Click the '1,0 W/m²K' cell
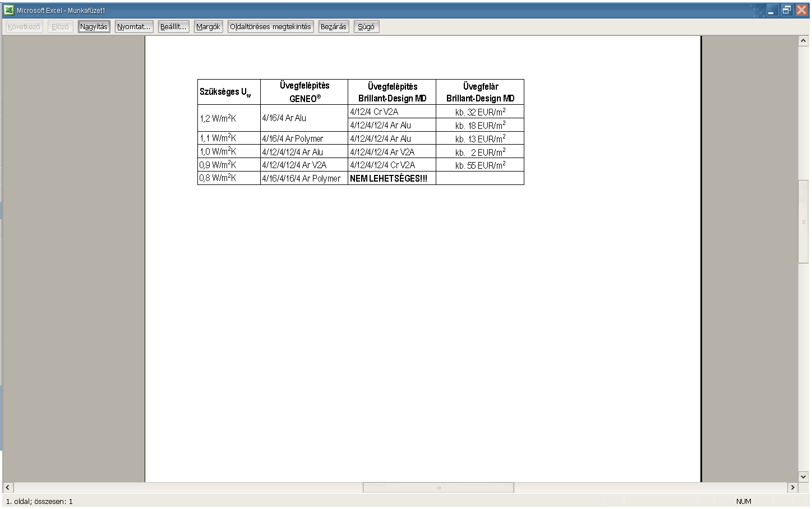 coord(229,151)
